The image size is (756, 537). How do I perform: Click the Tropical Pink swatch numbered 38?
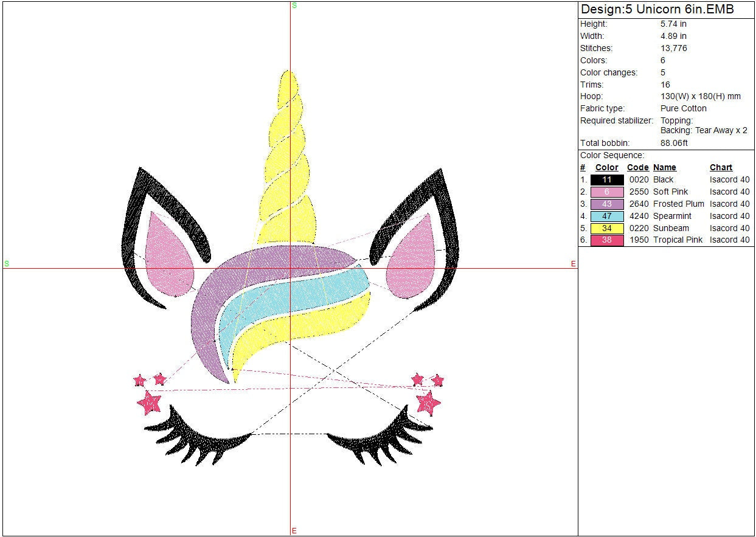point(606,240)
